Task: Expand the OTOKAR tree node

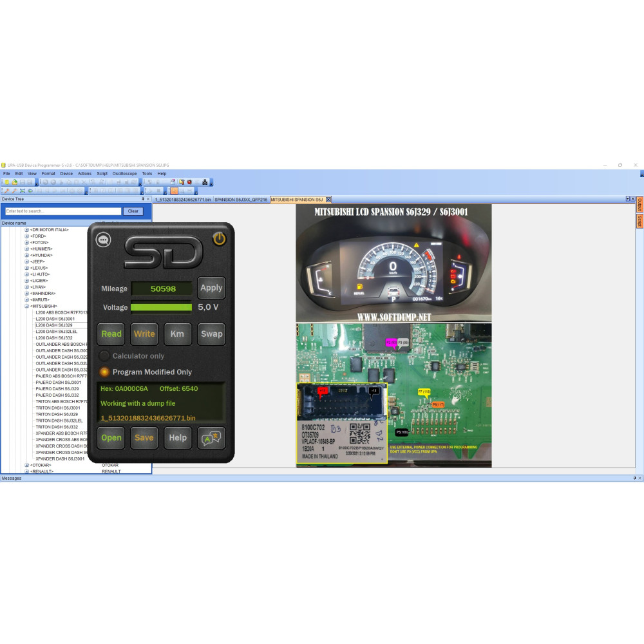Action: click(26, 465)
